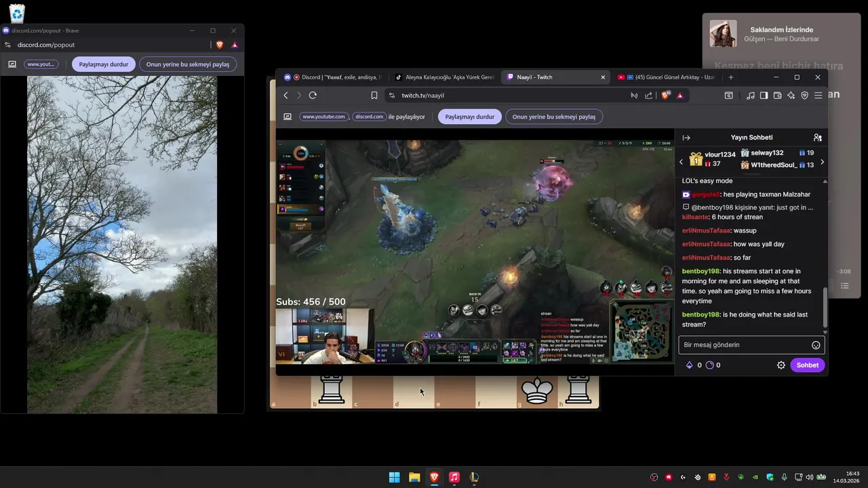Go forward in the Twitch browser window
The height and width of the screenshot is (488, 868).
pos(299,96)
